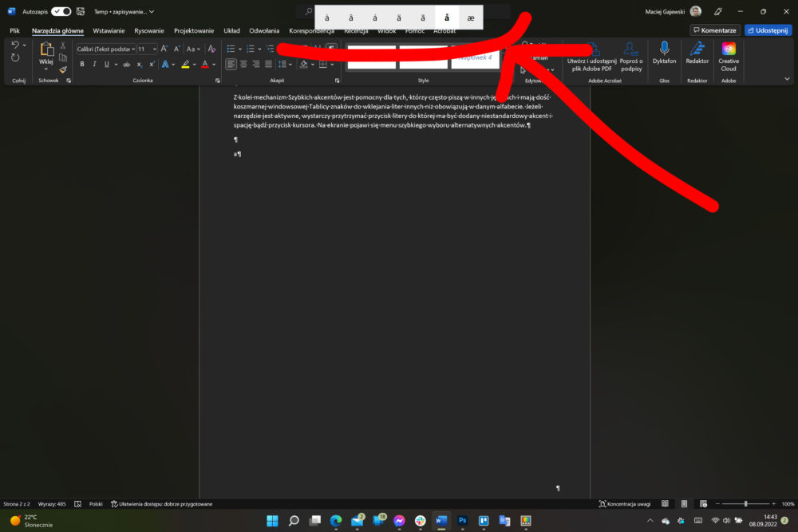Click the Cut scissors icon

(x=63, y=45)
